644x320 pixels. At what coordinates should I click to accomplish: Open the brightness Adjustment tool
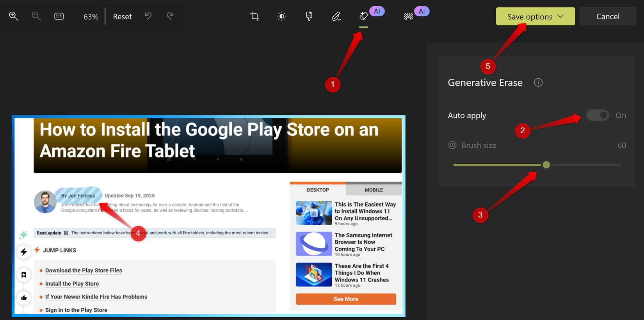point(282,16)
